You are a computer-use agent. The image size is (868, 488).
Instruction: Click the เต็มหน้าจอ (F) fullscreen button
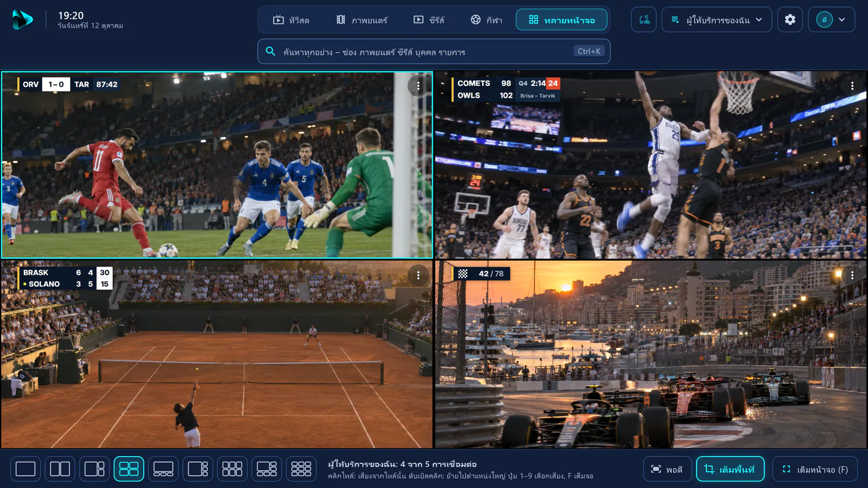[x=815, y=469]
